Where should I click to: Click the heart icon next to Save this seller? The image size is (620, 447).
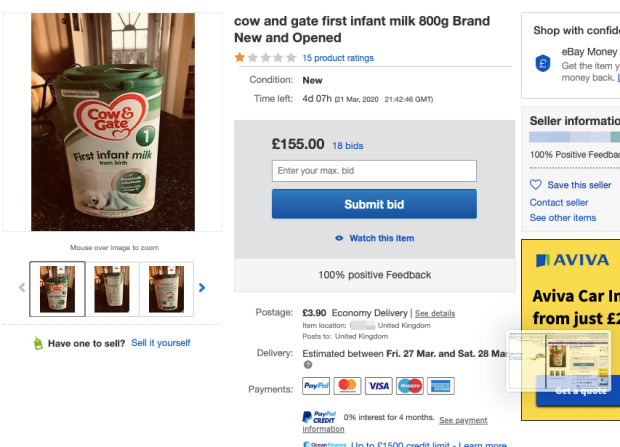click(x=535, y=185)
